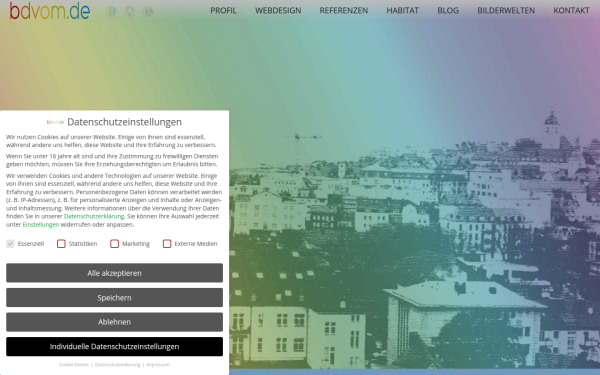
Task: Click the bdvom.de site logo
Action: click(50, 11)
